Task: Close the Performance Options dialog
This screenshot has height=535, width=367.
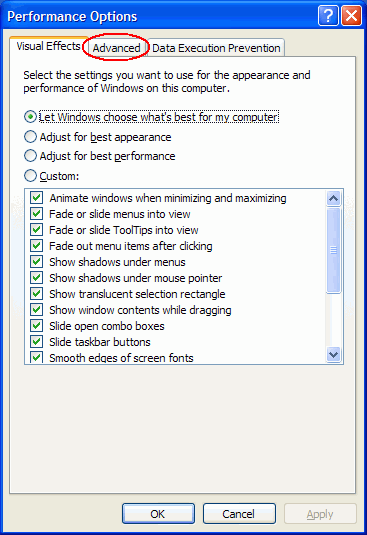Action: 351,15
